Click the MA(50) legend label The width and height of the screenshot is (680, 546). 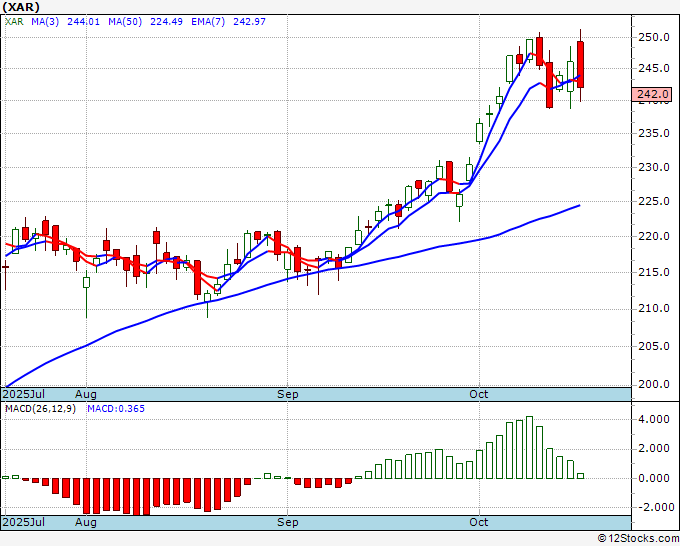[125, 21]
